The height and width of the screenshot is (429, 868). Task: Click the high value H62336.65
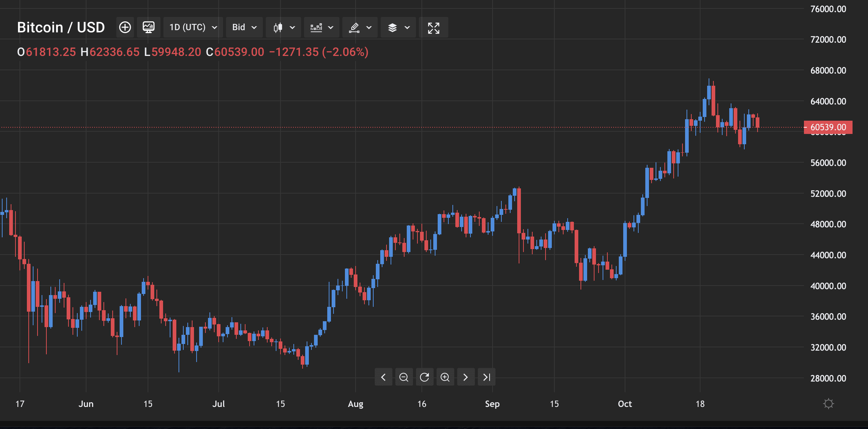point(110,52)
